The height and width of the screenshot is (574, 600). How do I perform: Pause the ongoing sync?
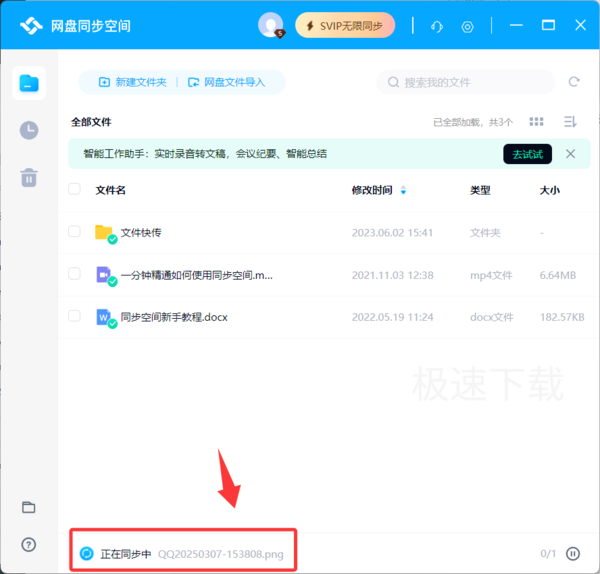[573, 553]
